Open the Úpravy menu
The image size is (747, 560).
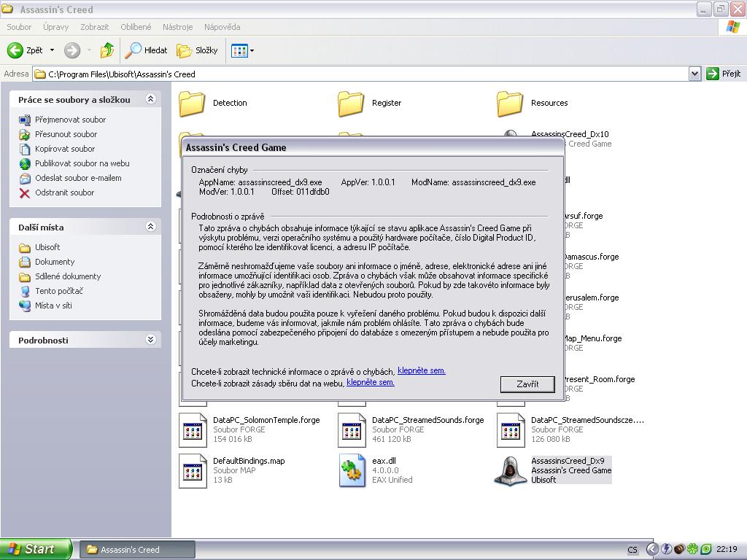pos(55,27)
